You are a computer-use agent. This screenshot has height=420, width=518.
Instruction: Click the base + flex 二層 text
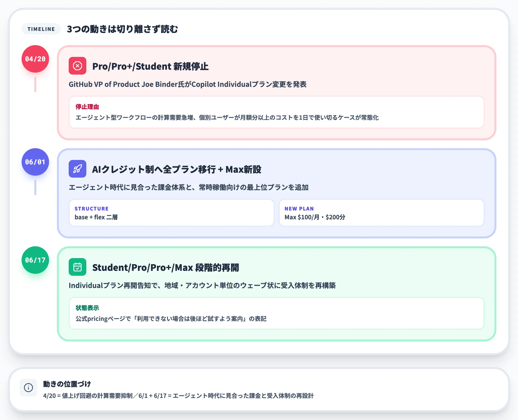96,217
